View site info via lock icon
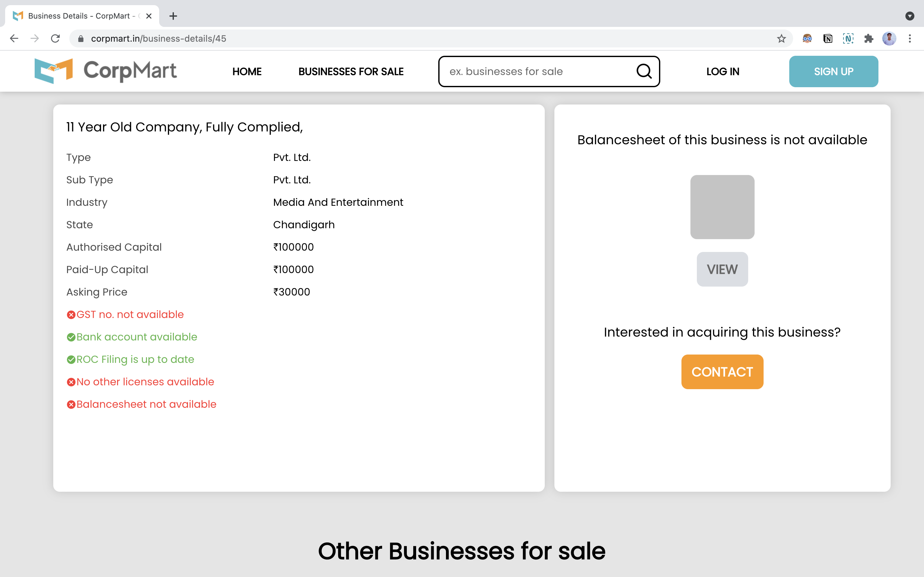 tap(81, 38)
